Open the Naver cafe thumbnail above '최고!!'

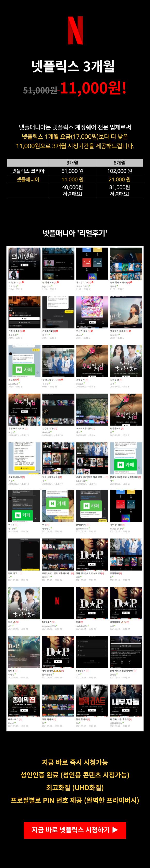click(x=24, y=361)
